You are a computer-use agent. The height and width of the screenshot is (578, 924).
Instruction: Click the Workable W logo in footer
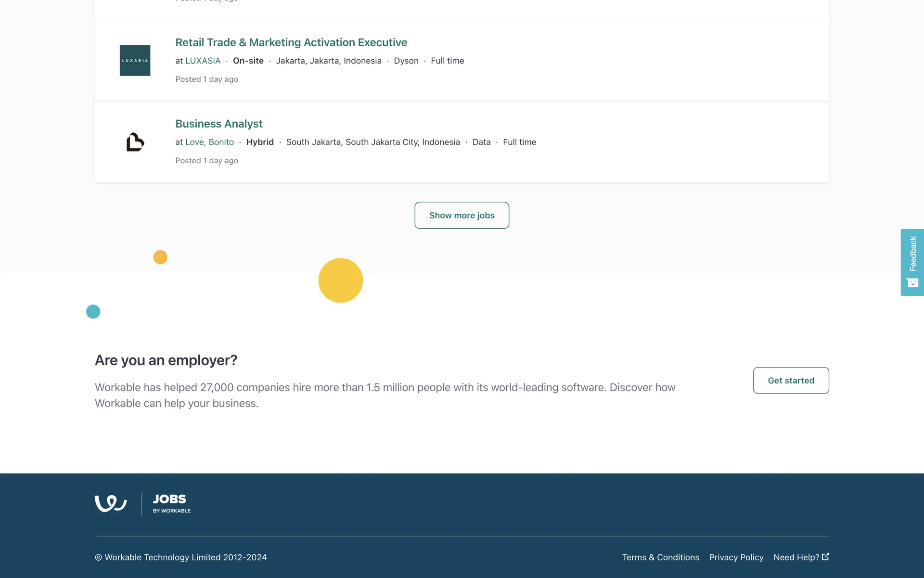coord(111,503)
